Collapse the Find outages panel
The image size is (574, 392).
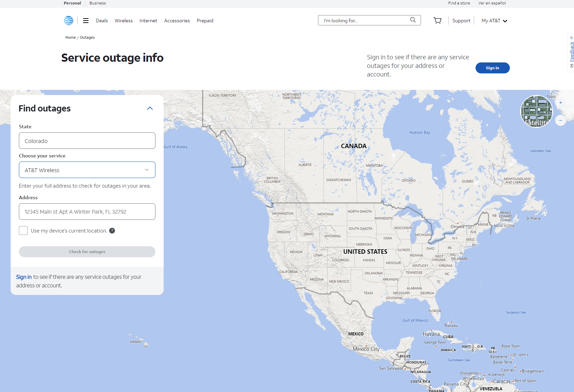coord(150,108)
